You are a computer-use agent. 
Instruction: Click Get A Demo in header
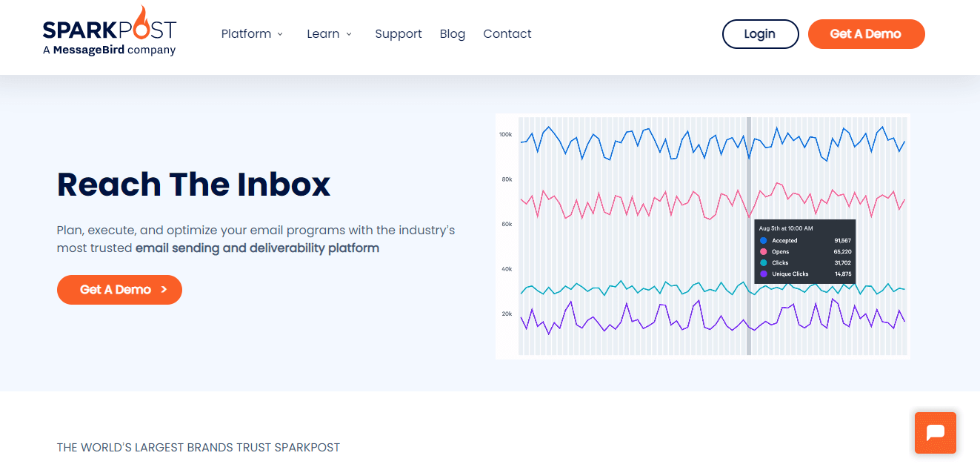coord(866,34)
